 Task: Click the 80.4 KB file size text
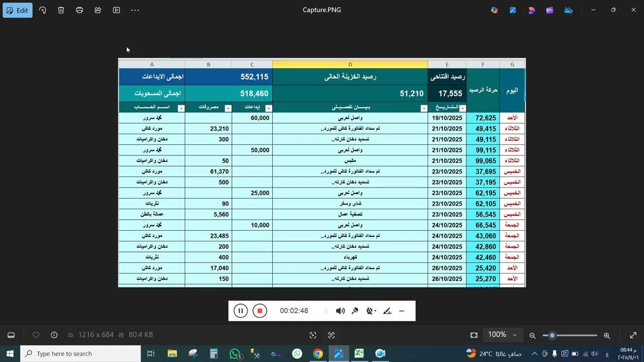tap(141, 335)
